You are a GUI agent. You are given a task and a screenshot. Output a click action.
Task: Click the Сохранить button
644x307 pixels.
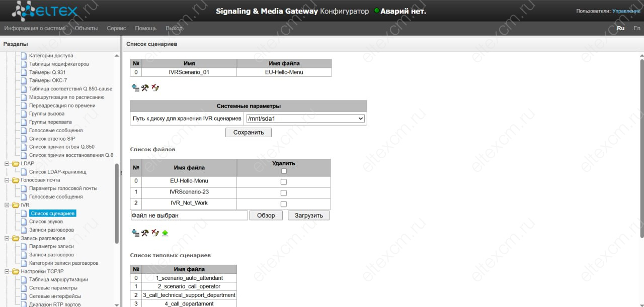click(x=249, y=132)
